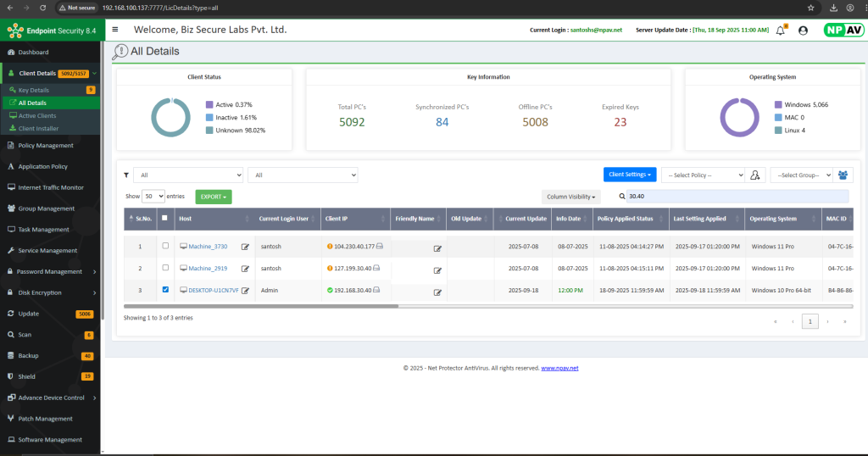The height and width of the screenshot is (456, 868).
Task: Toggle the select-all header checkbox
Action: pos(165,218)
